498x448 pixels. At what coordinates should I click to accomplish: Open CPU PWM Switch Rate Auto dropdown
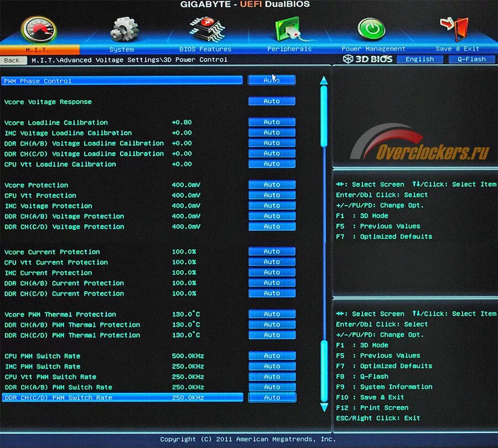tap(272, 356)
